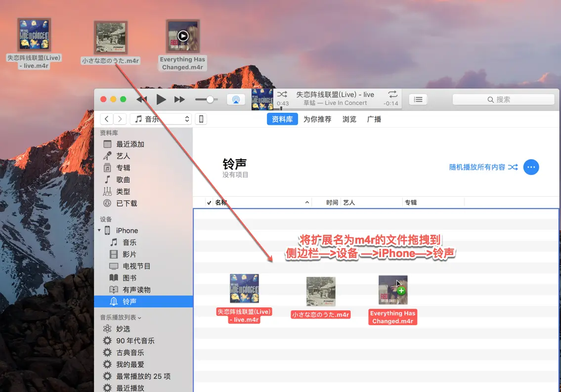
Task: Switch to the 为你推荐 tab
Action: 317,119
